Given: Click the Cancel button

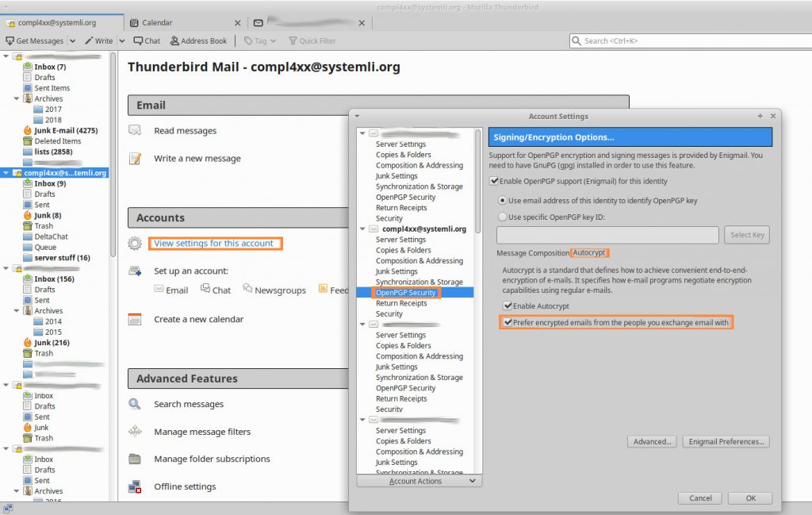Looking at the screenshot, I should click(700, 498).
